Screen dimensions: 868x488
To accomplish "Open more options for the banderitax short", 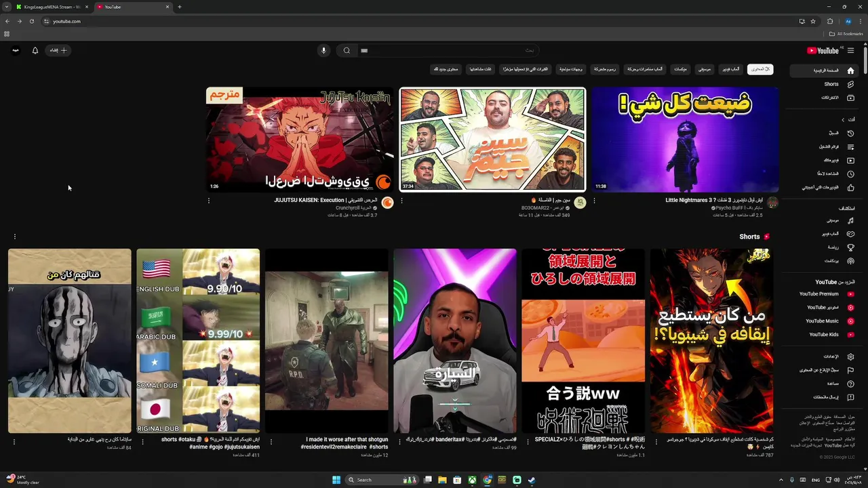I will [x=399, y=441].
